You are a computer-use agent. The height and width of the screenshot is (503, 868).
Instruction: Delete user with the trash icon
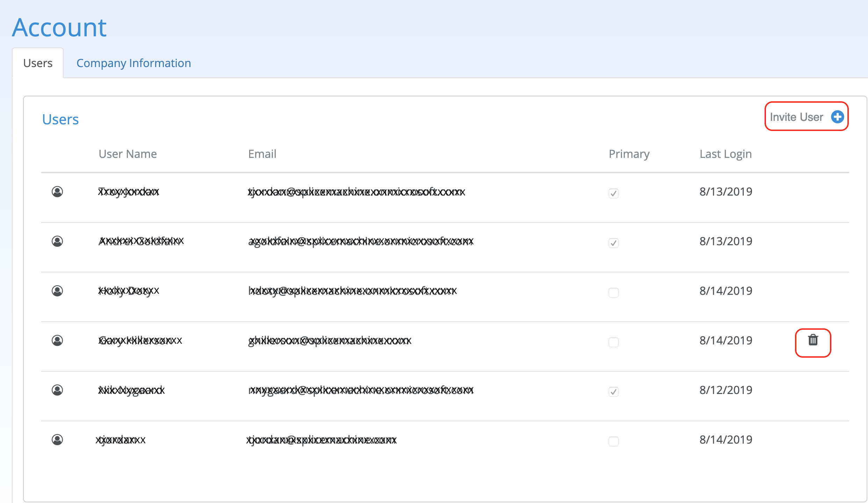point(813,340)
